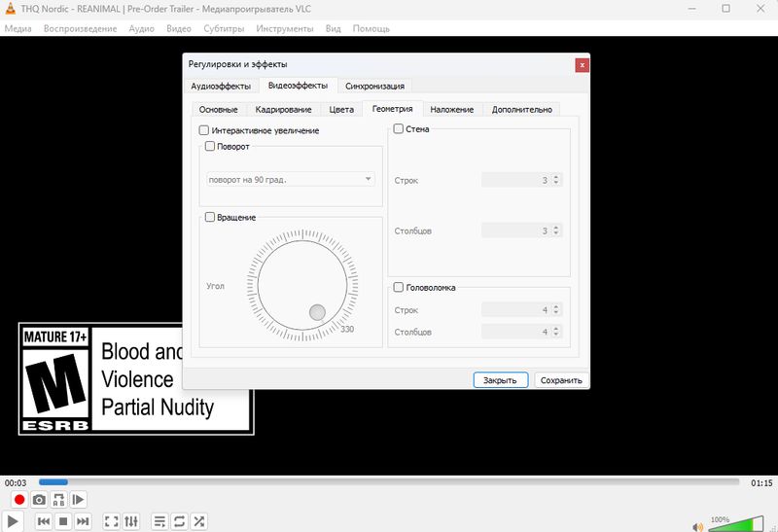Screen dimensions: 778x532
Task: Enable the Интерактивное увеличение checkbox
Action: [204, 130]
